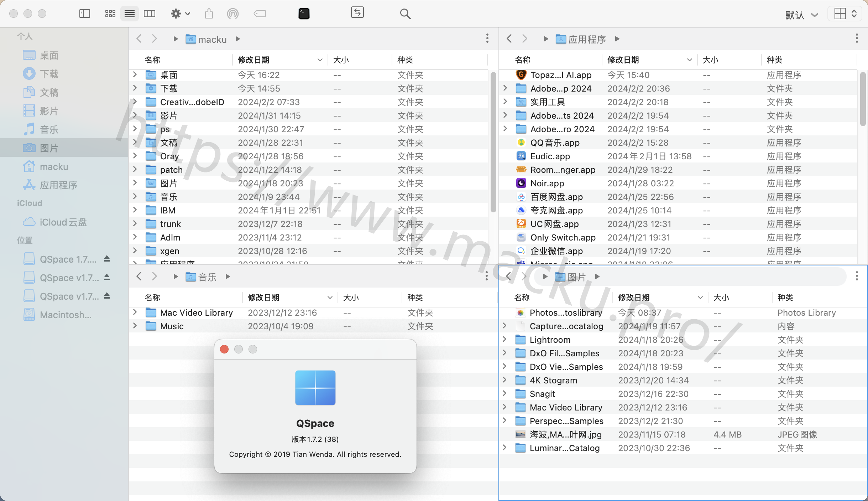Image resolution: width=868 pixels, height=501 pixels.
Task: Click the macku pane vertical scrollbar
Action: click(x=493, y=142)
